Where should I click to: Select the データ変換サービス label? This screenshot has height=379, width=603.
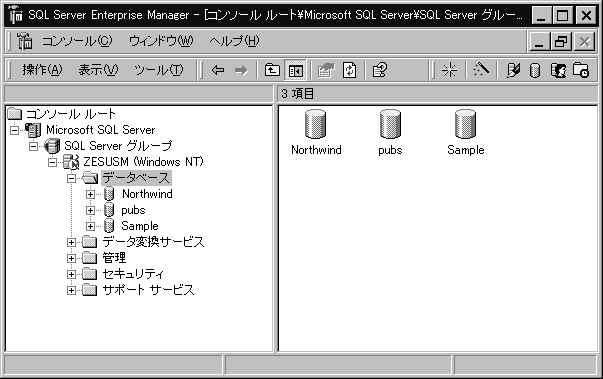pos(153,242)
